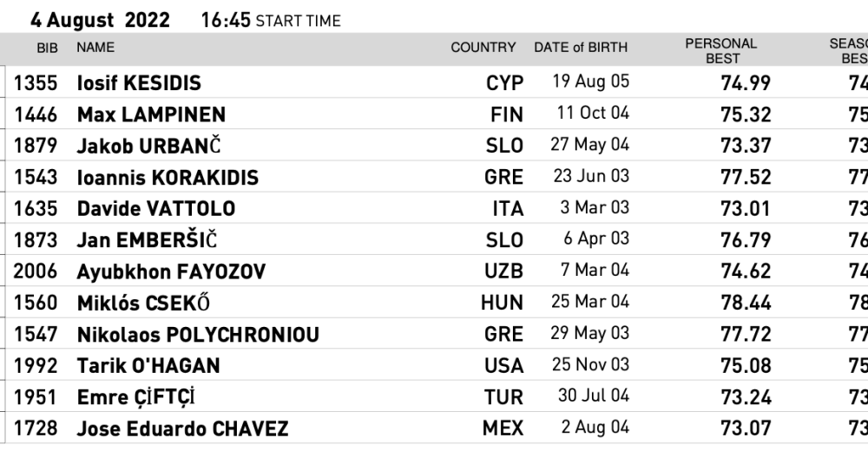Viewport: 868px width, 451px height.
Task: Click the name Davide VATTOLO
Action: pyautogui.click(x=156, y=209)
